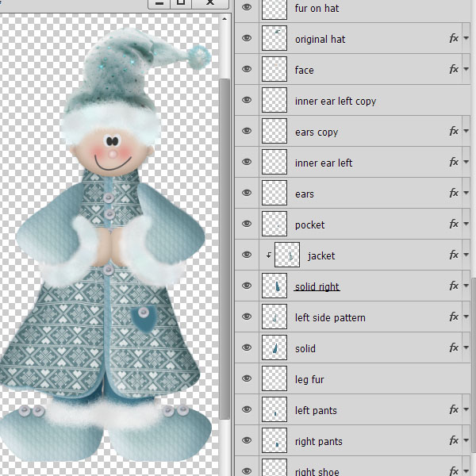Select thumbnail of 'original hat' layer
Image resolution: width=476 pixels, height=476 pixels.
click(274, 38)
